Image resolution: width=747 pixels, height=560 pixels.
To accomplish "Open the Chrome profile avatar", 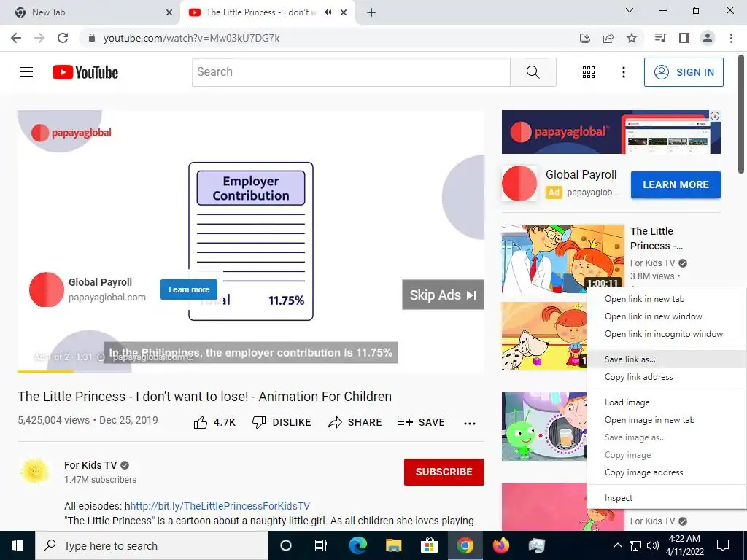I will 707,38.
